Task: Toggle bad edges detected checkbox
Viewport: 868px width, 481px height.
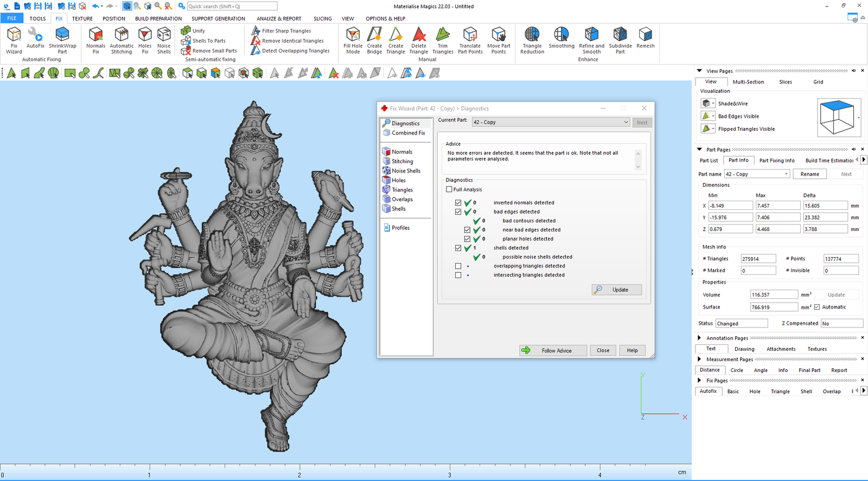Action: point(458,212)
